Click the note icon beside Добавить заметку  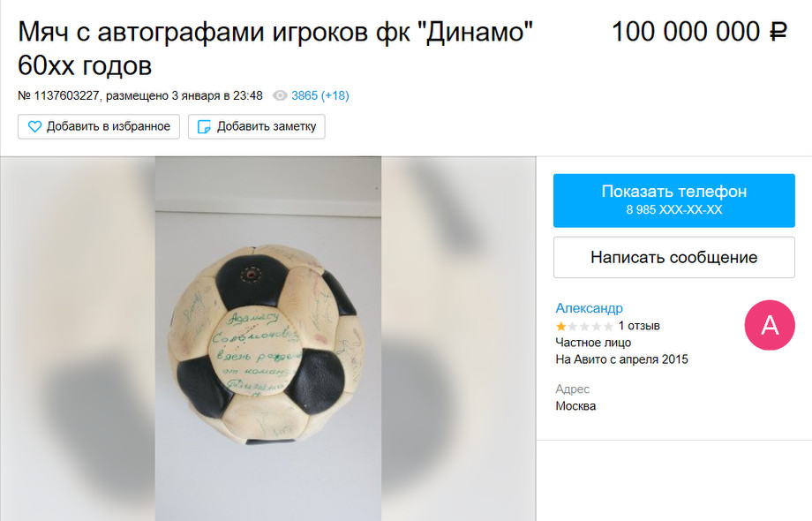[205, 127]
